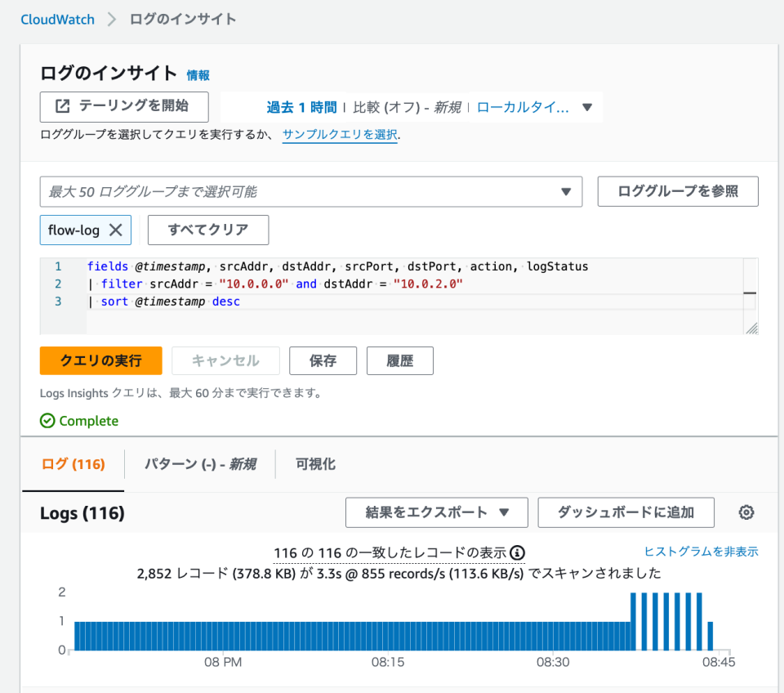The width and height of the screenshot is (784, 693).
Task: Turn on tailing with テーリングを開始
Action: click(123, 106)
